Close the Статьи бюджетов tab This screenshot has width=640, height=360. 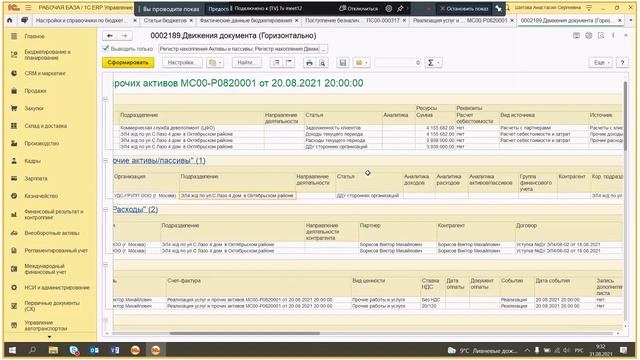coord(191,20)
